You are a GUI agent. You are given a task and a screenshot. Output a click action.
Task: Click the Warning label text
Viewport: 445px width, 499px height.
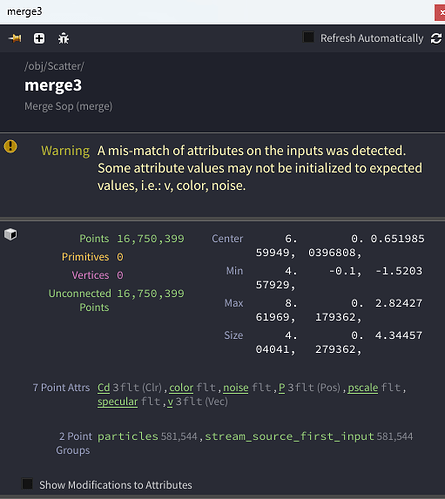65,151
